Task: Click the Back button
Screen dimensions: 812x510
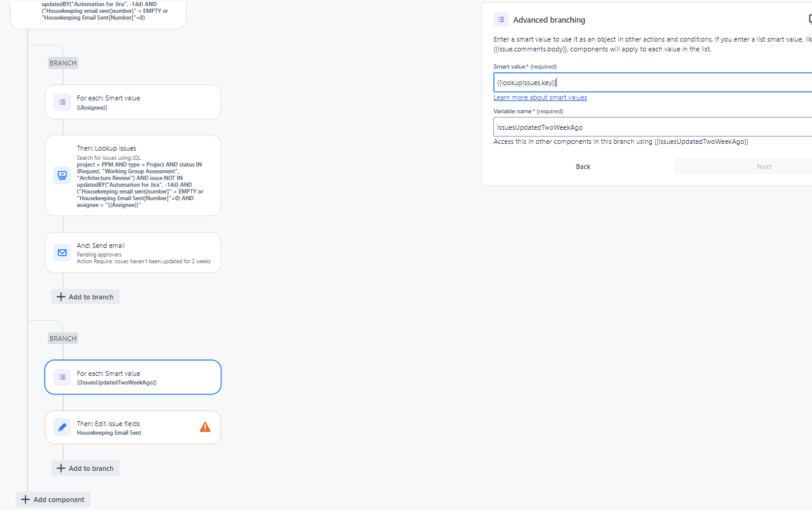Action: [583, 166]
